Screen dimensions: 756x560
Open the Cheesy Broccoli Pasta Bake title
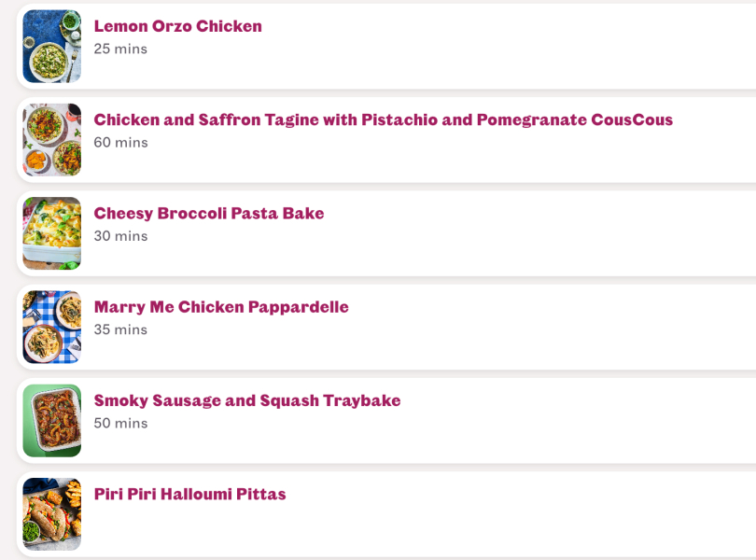(x=209, y=213)
